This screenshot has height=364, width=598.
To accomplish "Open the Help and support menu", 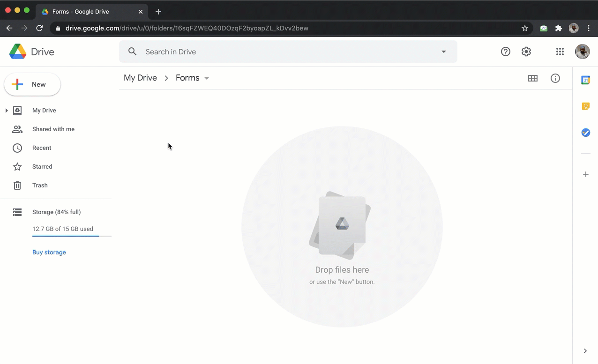I will click(505, 52).
